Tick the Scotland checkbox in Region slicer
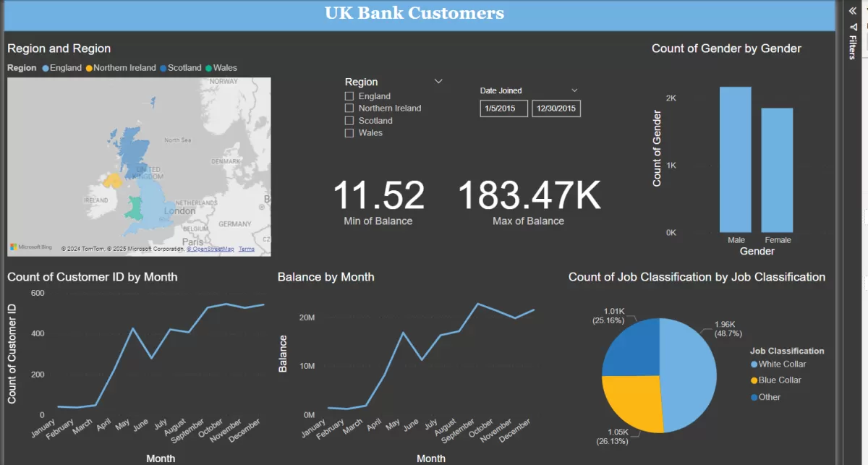 pos(349,121)
